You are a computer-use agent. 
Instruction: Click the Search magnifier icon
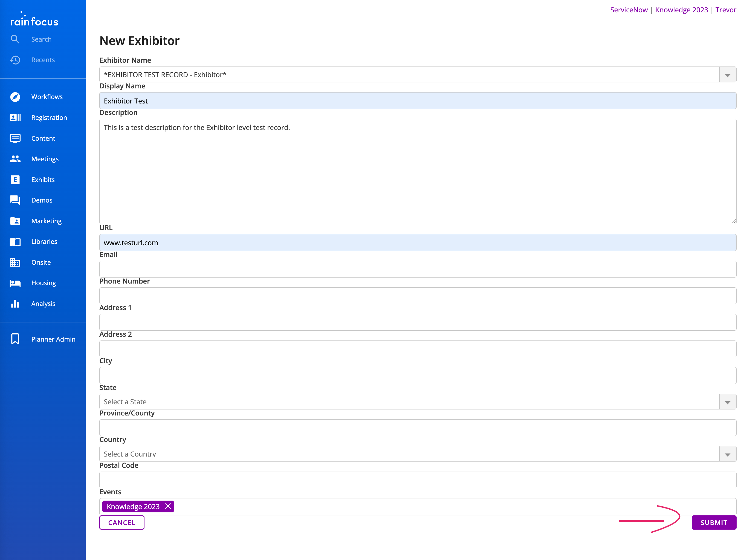pos(15,39)
